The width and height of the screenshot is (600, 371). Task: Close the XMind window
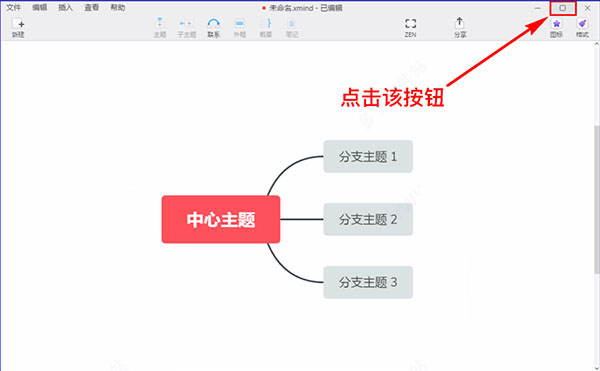(587, 8)
